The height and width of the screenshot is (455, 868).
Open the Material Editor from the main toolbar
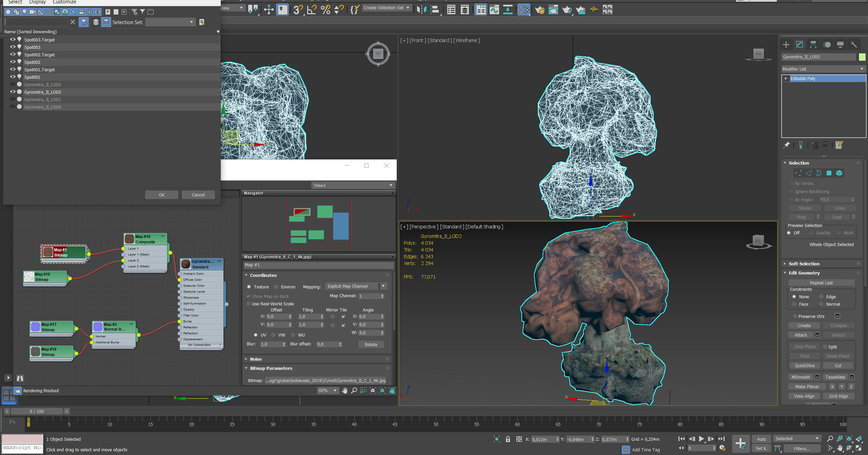[x=524, y=10]
